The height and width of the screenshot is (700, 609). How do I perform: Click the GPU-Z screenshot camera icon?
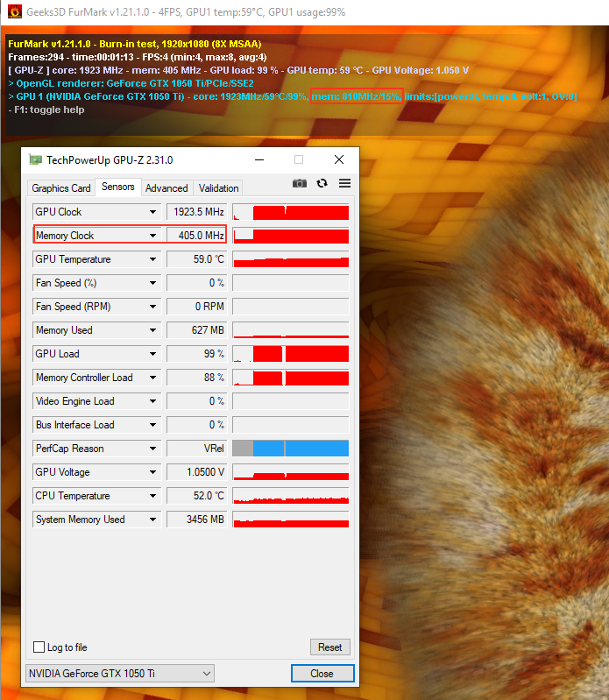tap(299, 183)
